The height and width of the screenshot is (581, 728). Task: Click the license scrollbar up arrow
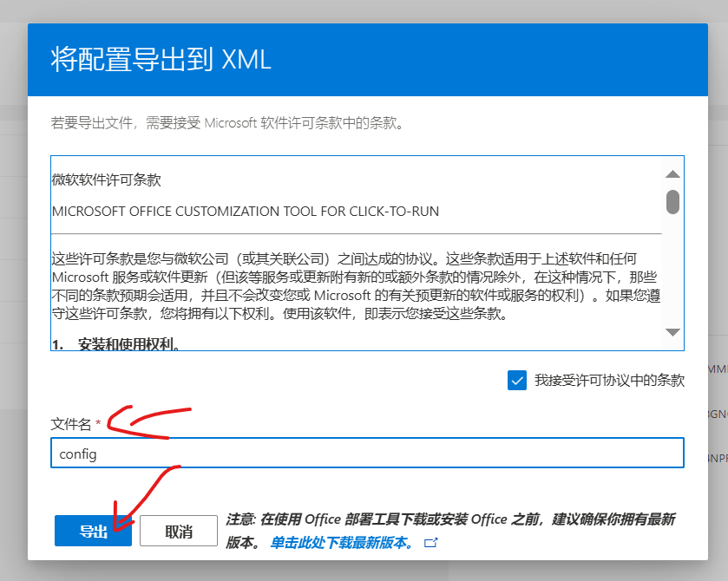672,174
